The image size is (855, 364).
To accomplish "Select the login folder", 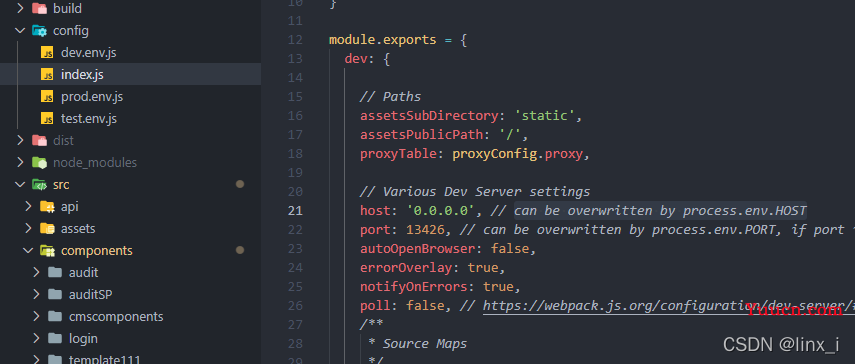I will click(130, 338).
